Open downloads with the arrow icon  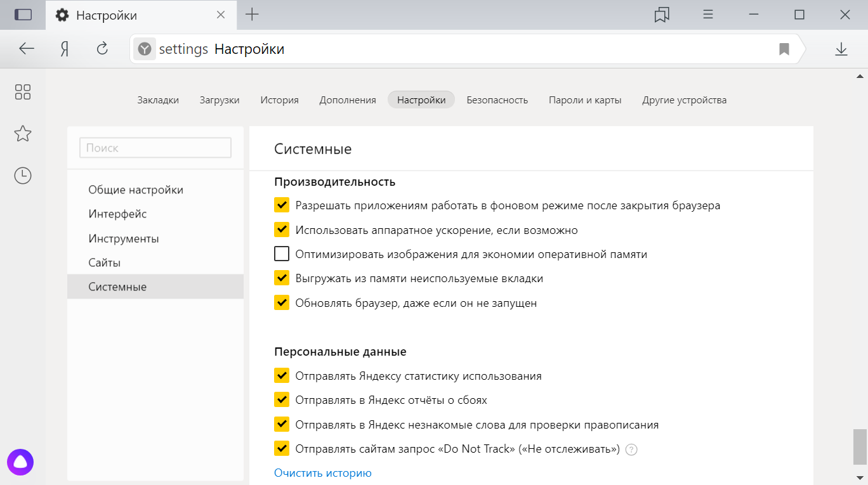(x=841, y=49)
